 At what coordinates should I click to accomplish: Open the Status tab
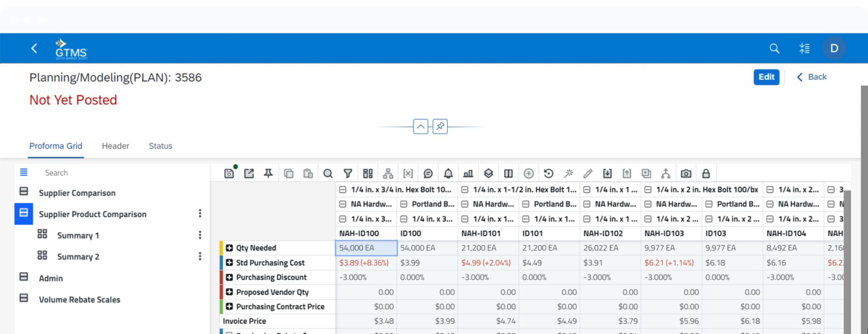tap(160, 146)
